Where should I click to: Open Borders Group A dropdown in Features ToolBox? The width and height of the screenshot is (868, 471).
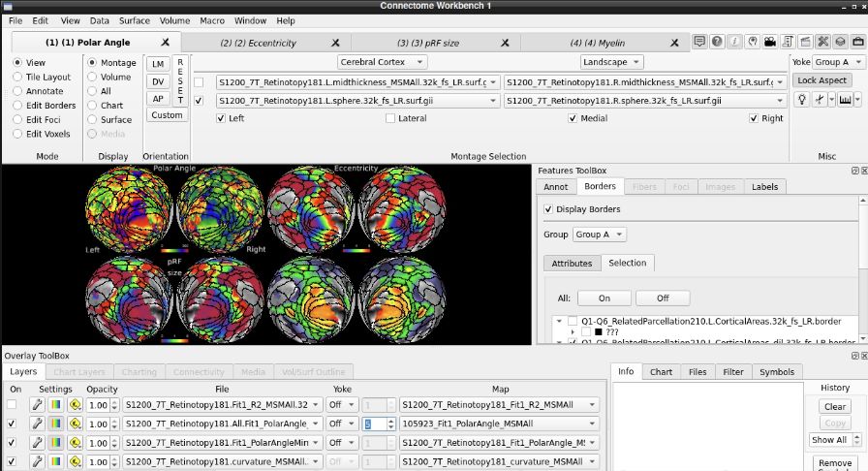point(600,235)
